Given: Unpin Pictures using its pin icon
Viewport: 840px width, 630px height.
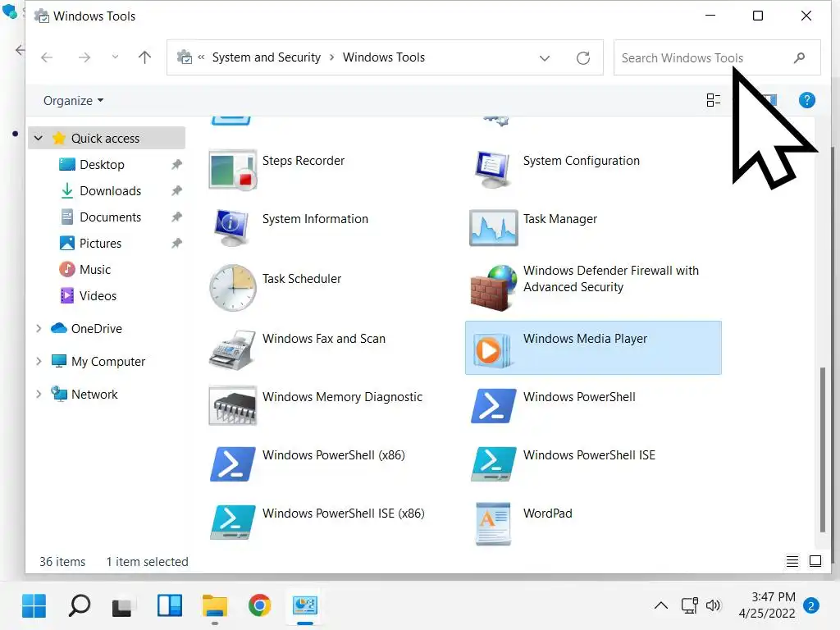Looking at the screenshot, I should click(x=177, y=243).
